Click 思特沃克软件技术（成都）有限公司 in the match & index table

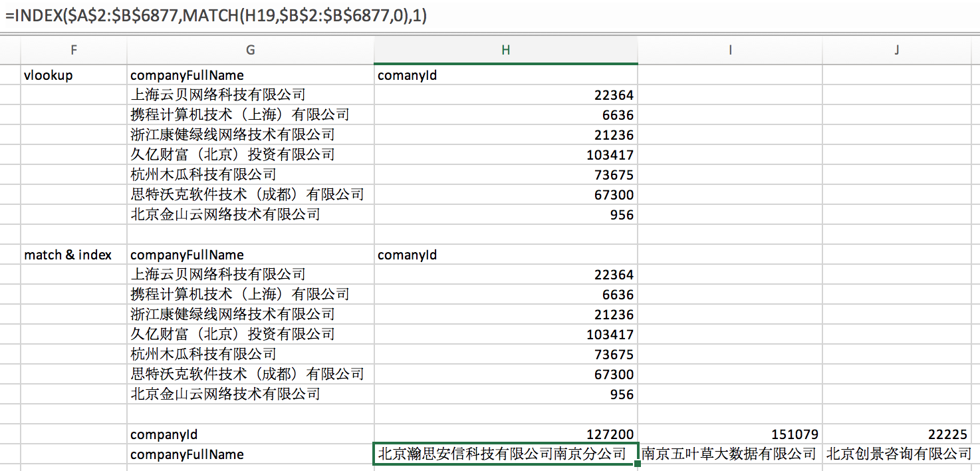(250, 375)
